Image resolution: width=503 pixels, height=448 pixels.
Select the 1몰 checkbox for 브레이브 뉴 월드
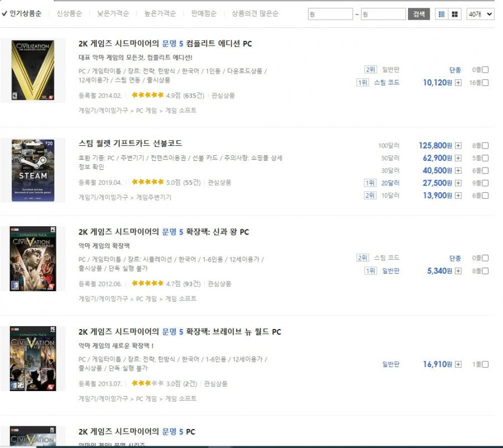[x=485, y=364]
